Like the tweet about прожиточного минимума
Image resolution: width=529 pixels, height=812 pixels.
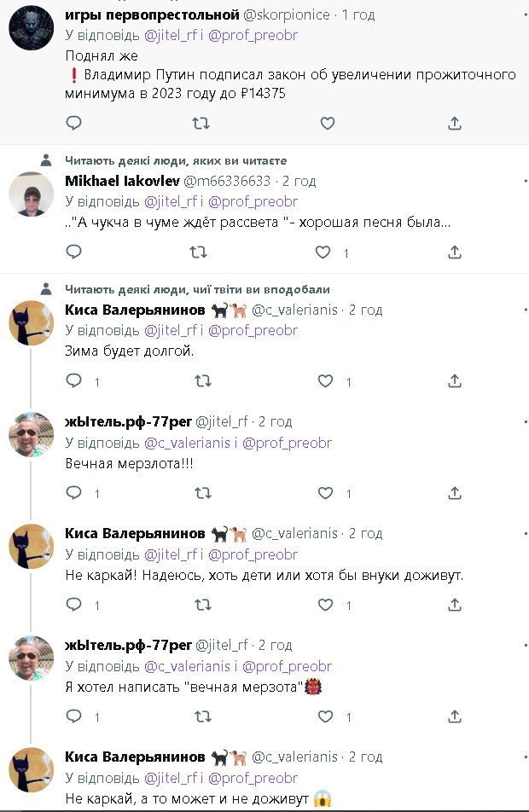click(x=327, y=124)
